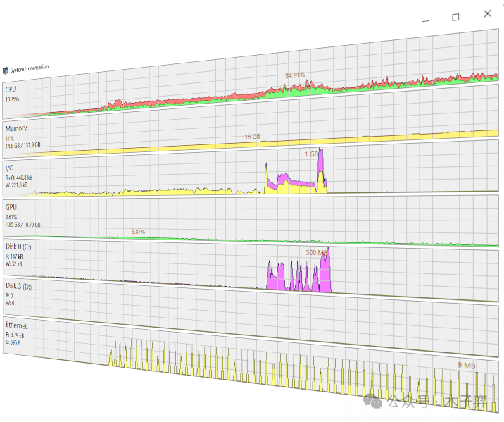Click the R: 8.79 kB Ethernet value
504x422 pixels.
[15, 335]
